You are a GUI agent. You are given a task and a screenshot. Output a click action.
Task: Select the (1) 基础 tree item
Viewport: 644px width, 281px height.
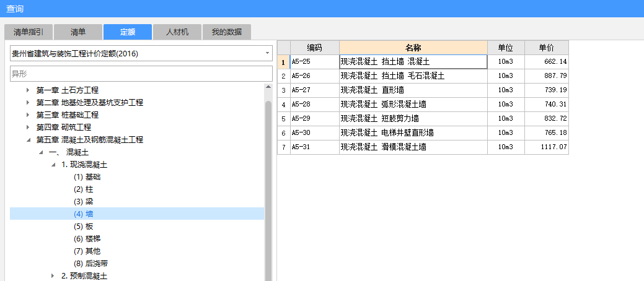click(87, 177)
